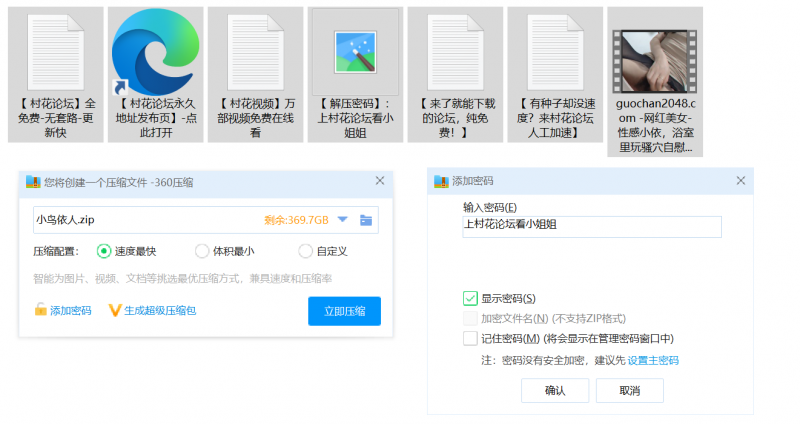Select the 【有种子却没速度】 text file icon
Screen dimensions: 800x424
[555, 50]
